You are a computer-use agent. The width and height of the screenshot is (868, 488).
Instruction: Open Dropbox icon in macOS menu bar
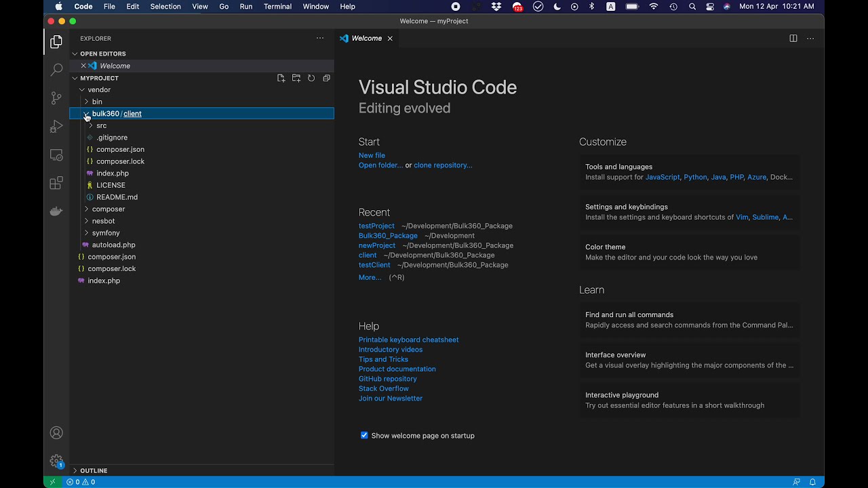click(x=496, y=7)
